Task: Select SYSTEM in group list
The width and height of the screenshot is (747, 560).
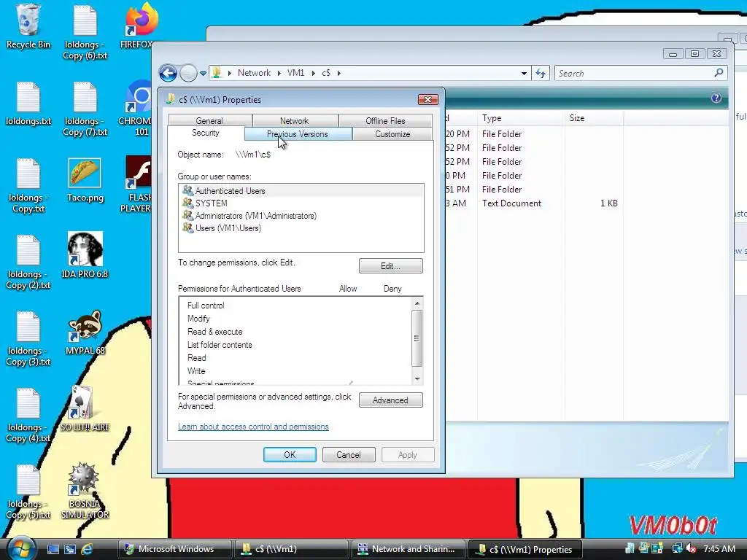Action: click(301, 203)
